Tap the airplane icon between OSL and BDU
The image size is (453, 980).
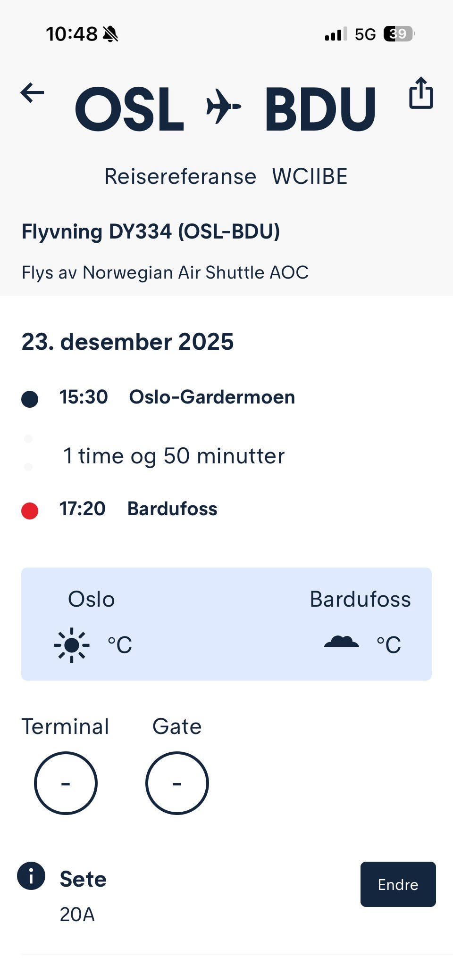point(223,107)
